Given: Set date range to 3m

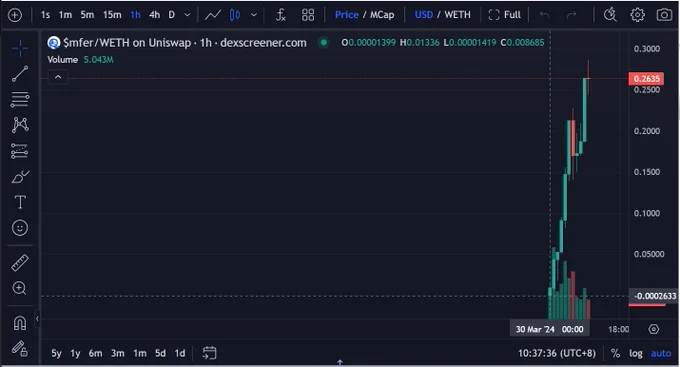Looking at the screenshot, I should coord(118,354).
